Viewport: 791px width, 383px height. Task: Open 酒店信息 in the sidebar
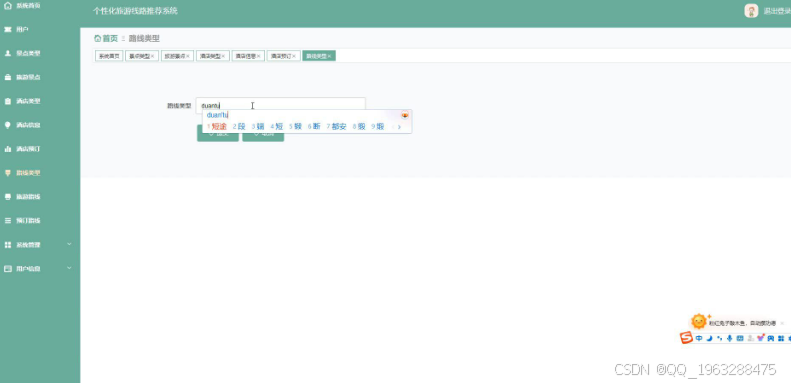tap(28, 125)
